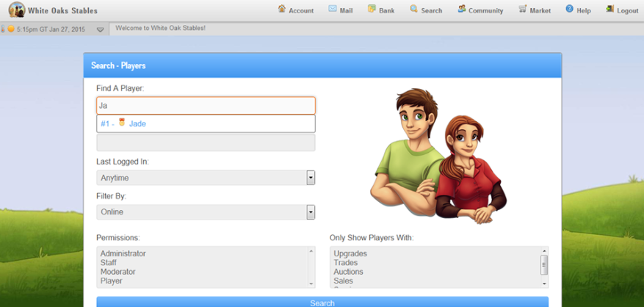Click the Bank icon
This screenshot has width=644, height=307.
[372, 9]
